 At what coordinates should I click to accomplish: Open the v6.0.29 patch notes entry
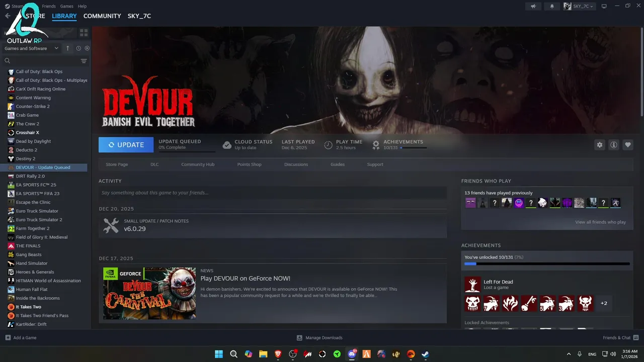click(273, 226)
